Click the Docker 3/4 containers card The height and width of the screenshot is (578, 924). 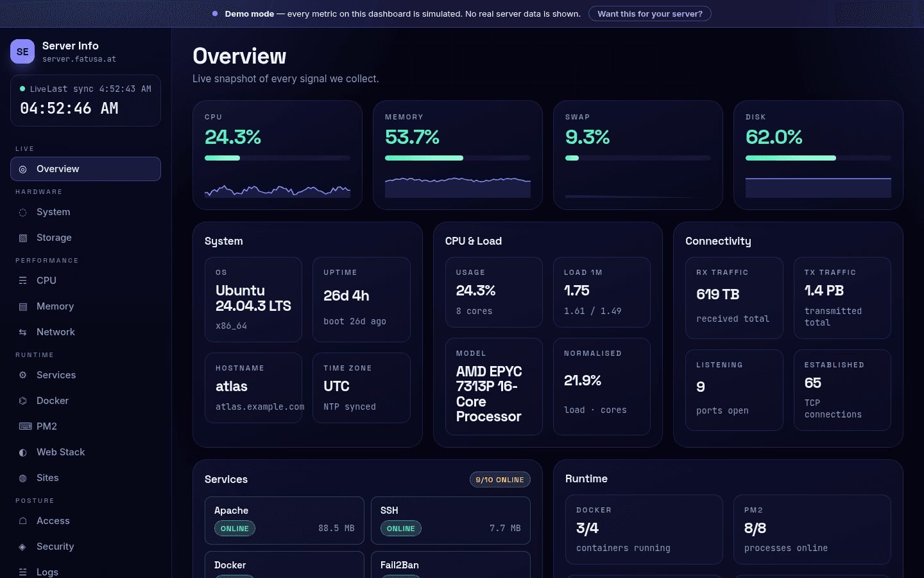click(644, 529)
